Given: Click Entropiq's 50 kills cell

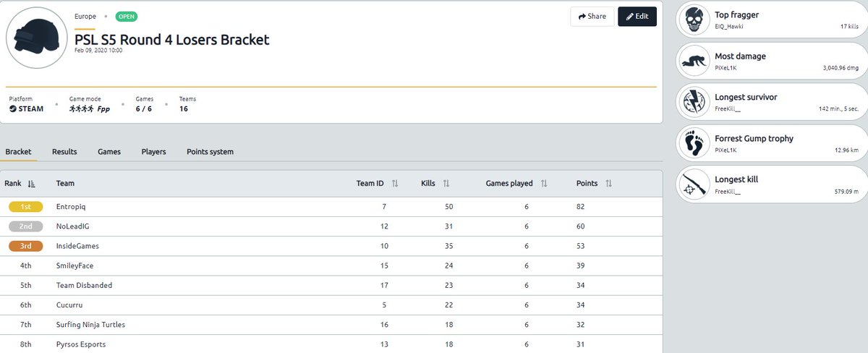Looking at the screenshot, I should (449, 207).
